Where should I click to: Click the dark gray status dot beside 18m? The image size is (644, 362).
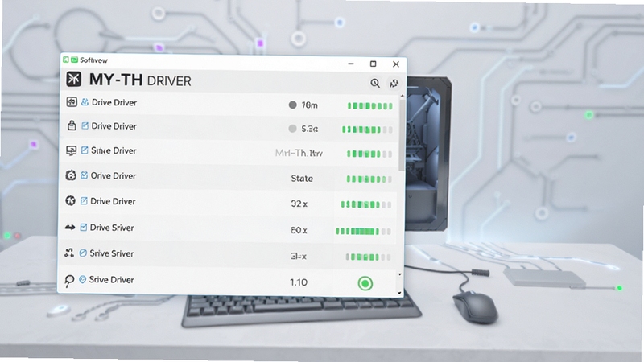292,105
